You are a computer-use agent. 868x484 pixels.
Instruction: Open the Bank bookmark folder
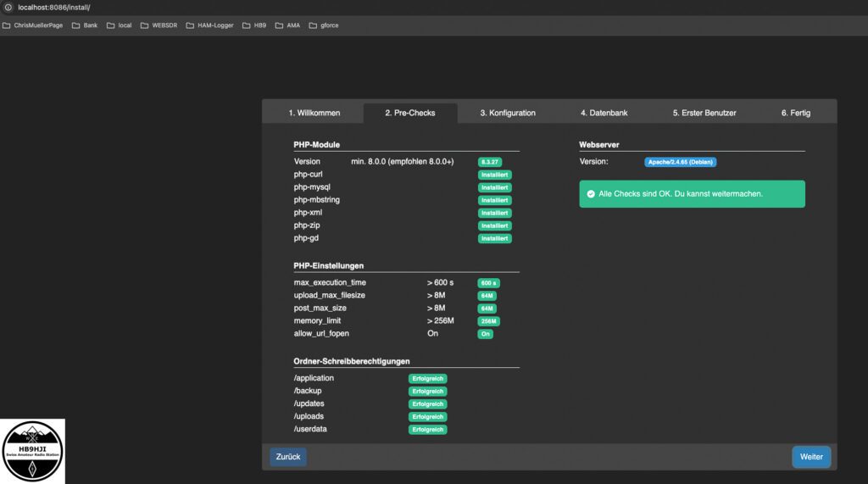pos(85,25)
